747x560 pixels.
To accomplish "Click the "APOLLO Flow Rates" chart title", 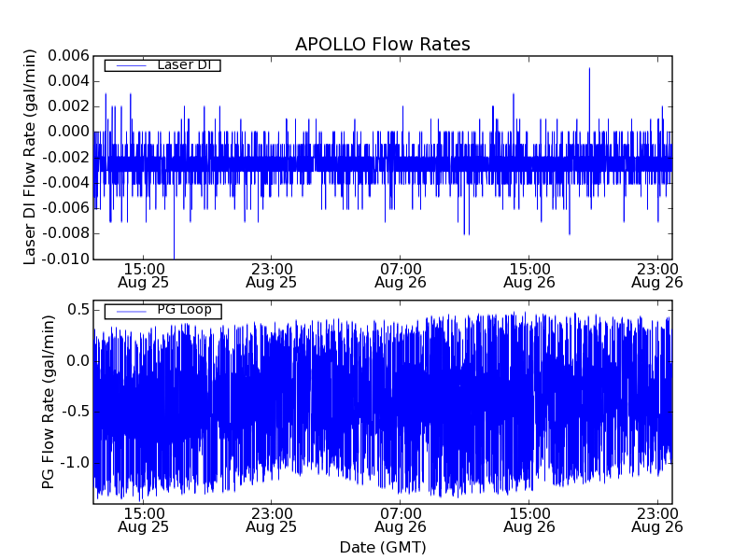I will click(x=382, y=44).
